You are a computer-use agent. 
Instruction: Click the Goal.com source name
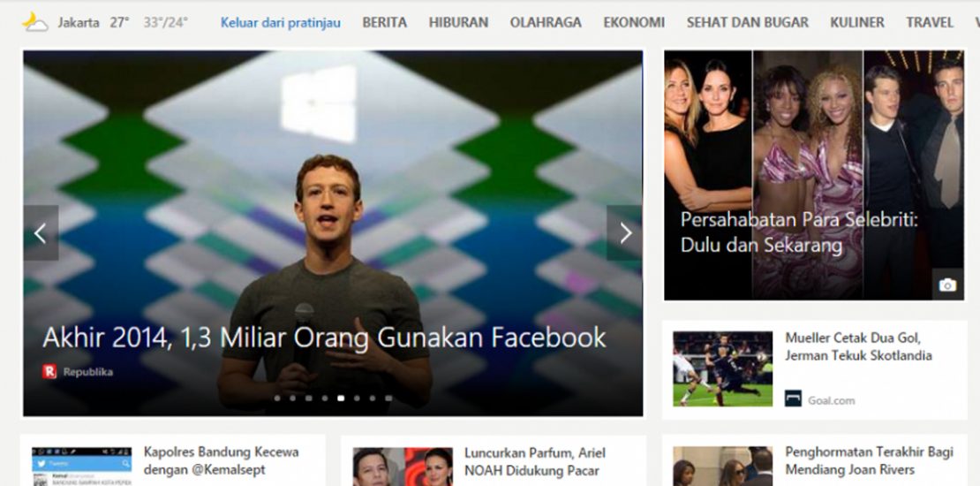tap(832, 400)
